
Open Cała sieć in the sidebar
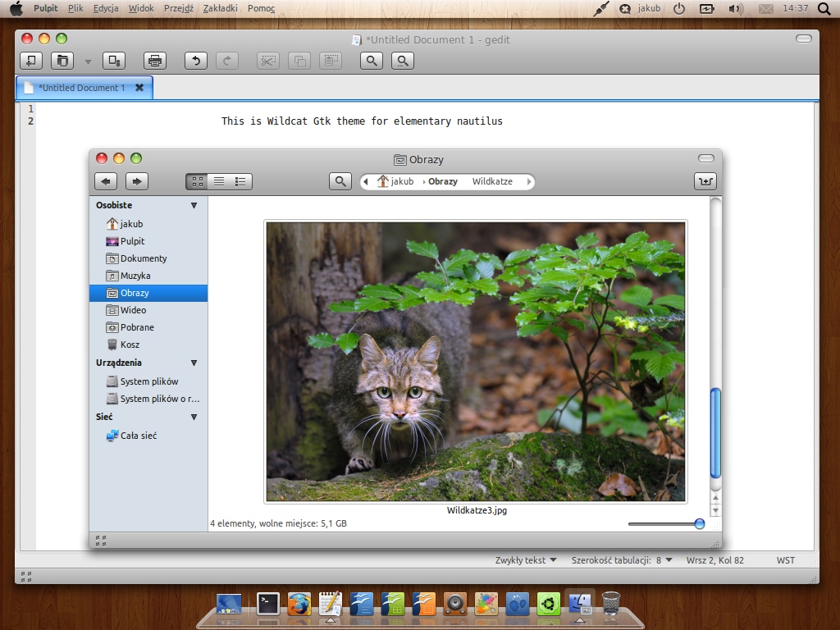[x=148, y=436]
